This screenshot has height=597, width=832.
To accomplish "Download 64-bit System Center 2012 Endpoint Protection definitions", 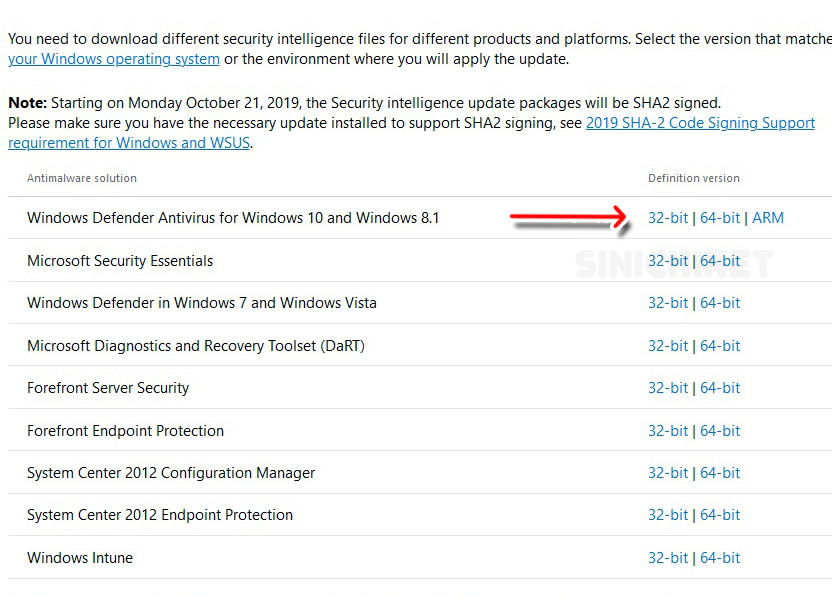I will 720,515.
